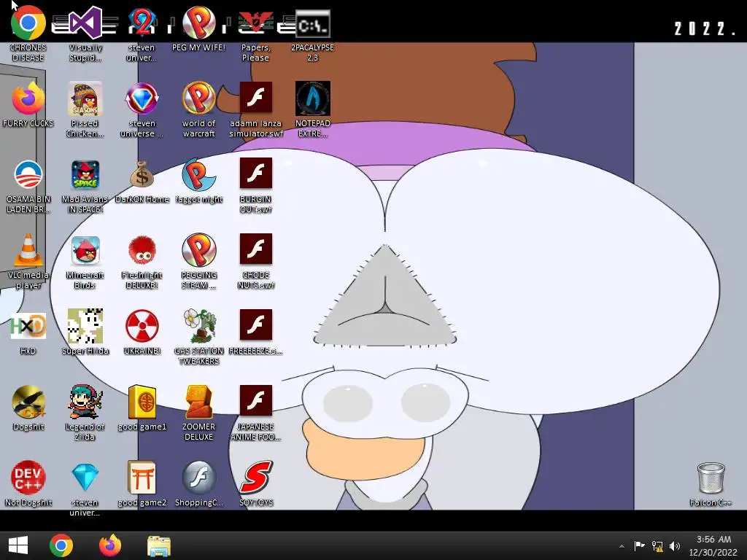Open the eagle C++ icon labeled Dogshit
The image size is (747, 560).
coord(28,402)
